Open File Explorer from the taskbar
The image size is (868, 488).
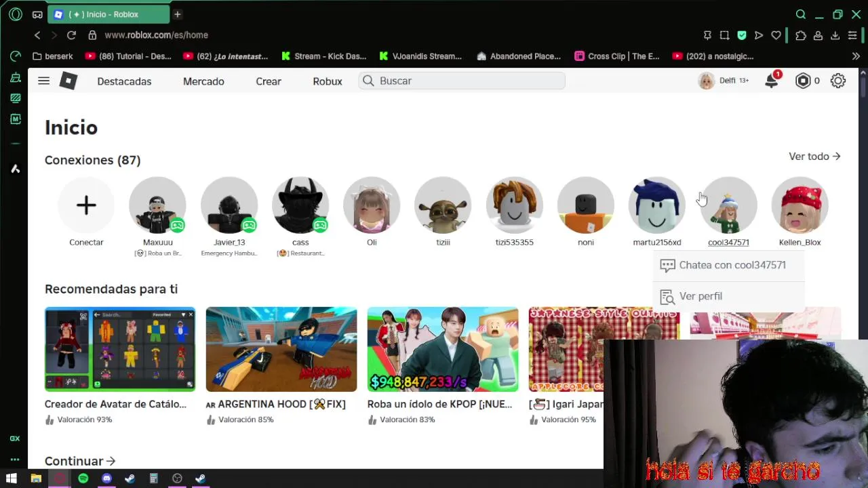(x=36, y=479)
